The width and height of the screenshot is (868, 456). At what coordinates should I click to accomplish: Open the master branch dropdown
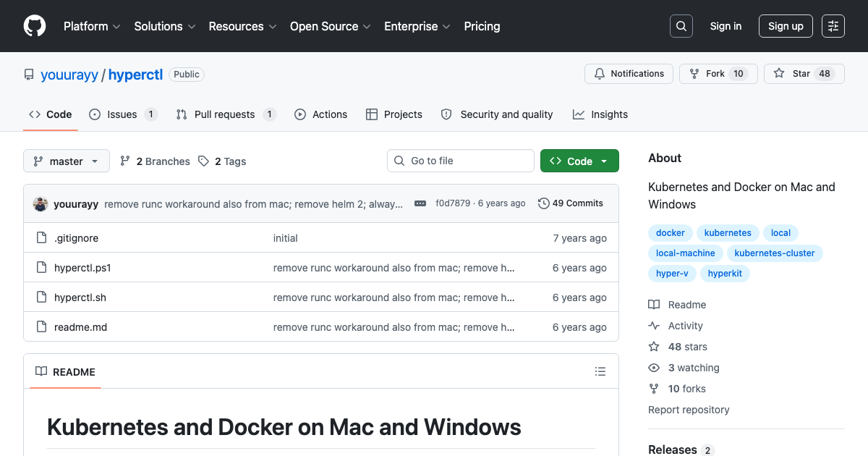click(67, 161)
